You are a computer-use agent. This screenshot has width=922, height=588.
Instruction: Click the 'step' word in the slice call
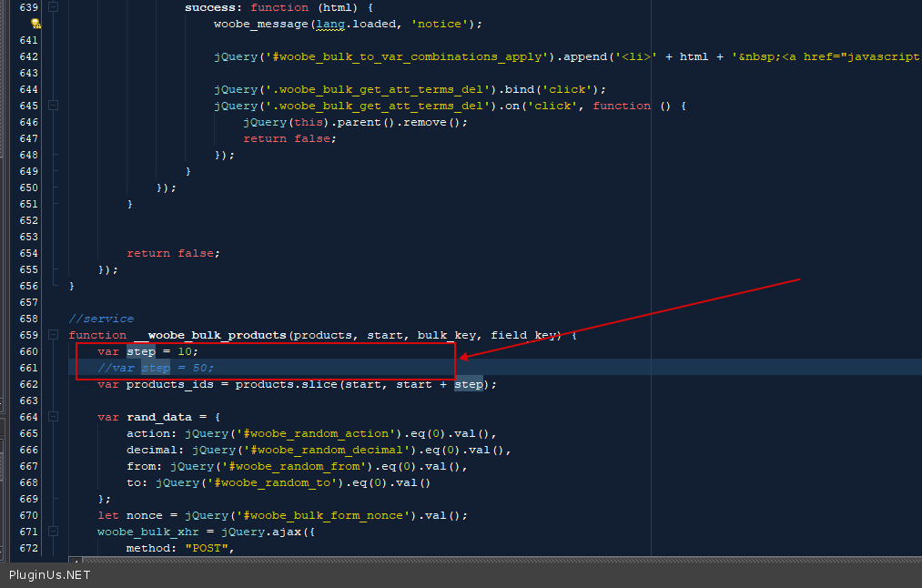469,384
